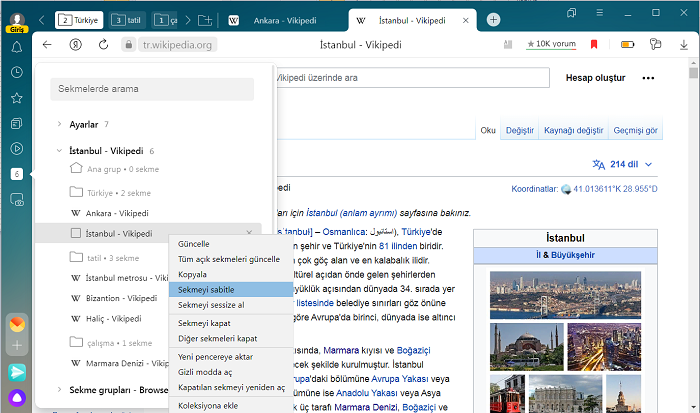Screen dimensions: 700x413
Task: Click the Giriş profile avatar
Action: 17,22
